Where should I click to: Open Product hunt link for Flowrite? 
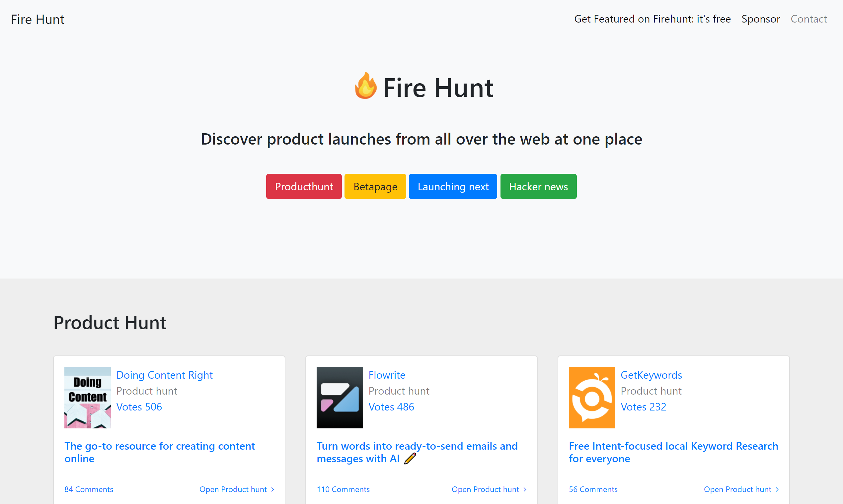click(x=489, y=489)
